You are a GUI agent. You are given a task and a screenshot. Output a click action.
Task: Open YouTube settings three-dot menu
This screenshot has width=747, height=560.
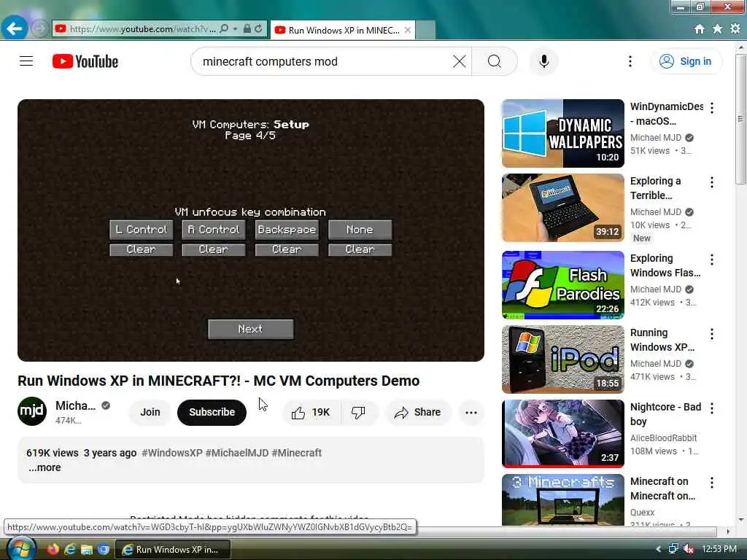coord(630,61)
